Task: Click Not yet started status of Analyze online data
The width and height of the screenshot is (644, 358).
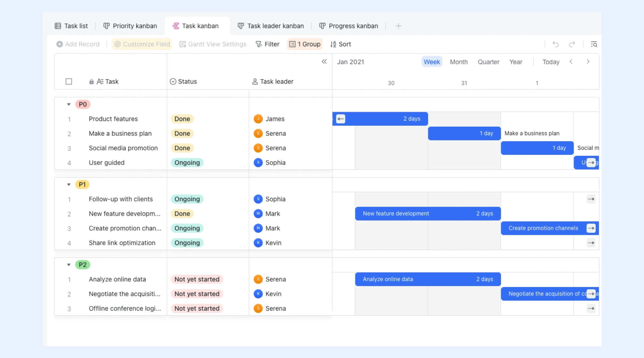Action: coord(197,279)
